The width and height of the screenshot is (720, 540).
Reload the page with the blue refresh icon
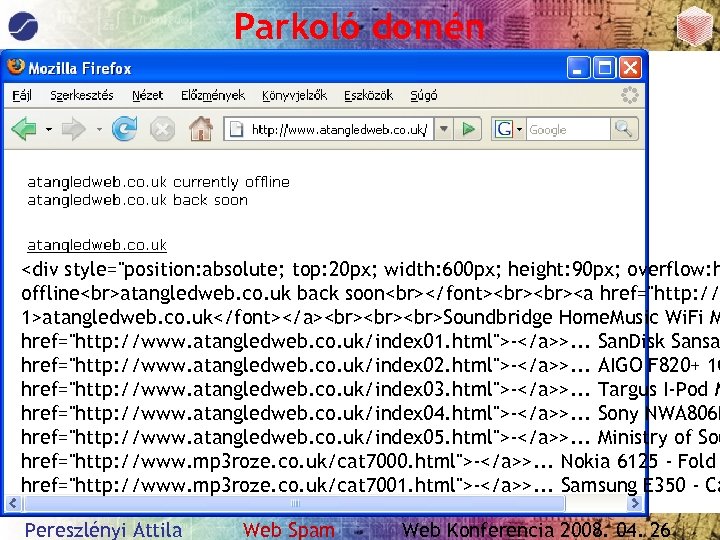[125, 129]
